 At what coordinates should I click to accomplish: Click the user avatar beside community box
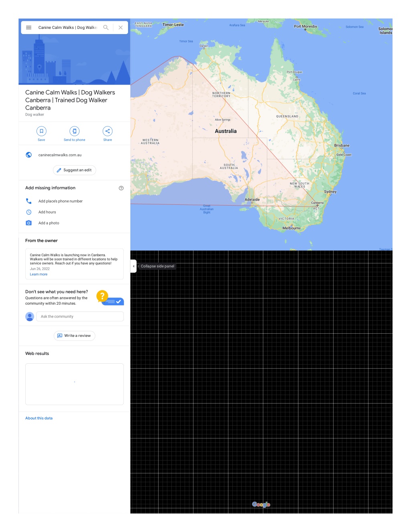(30, 316)
